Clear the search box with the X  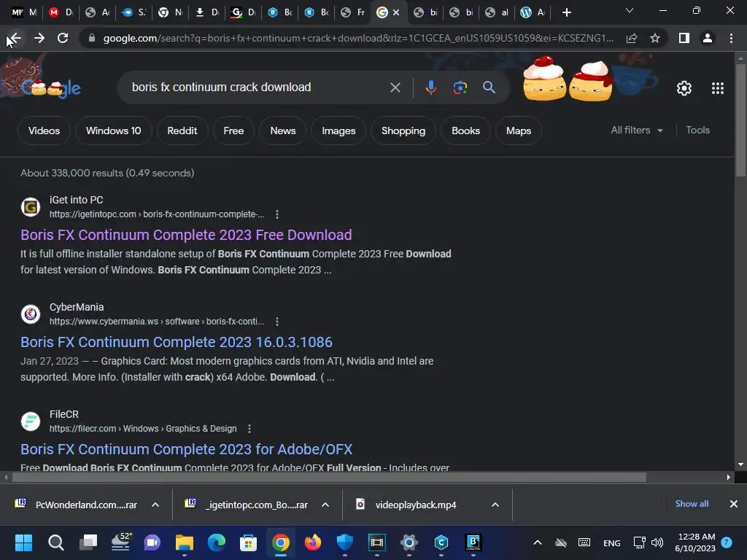pos(395,87)
